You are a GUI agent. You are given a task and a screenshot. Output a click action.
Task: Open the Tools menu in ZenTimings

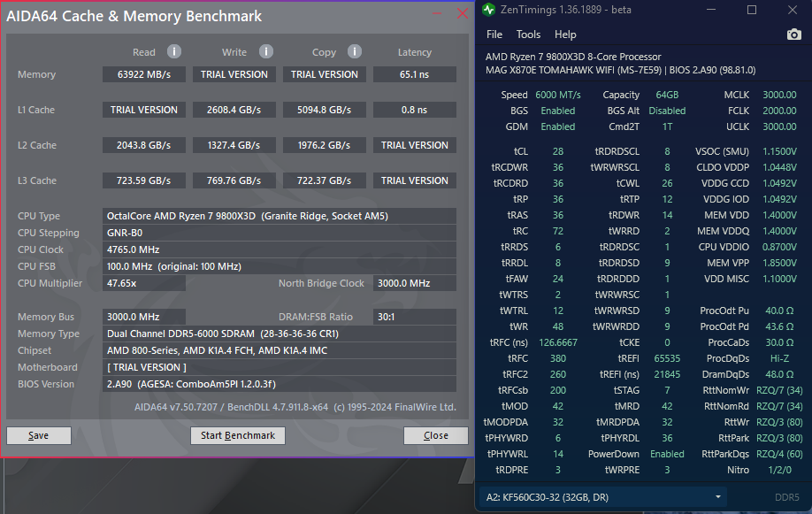click(528, 35)
